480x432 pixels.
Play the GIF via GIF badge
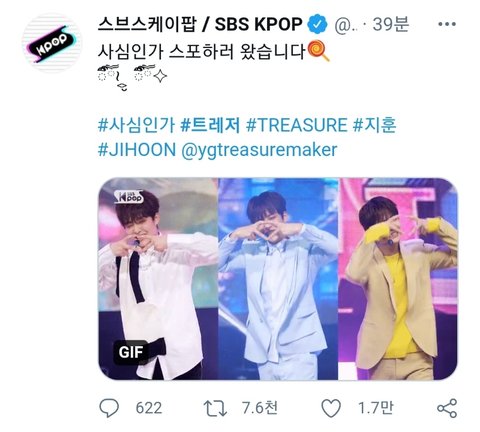[131, 352]
